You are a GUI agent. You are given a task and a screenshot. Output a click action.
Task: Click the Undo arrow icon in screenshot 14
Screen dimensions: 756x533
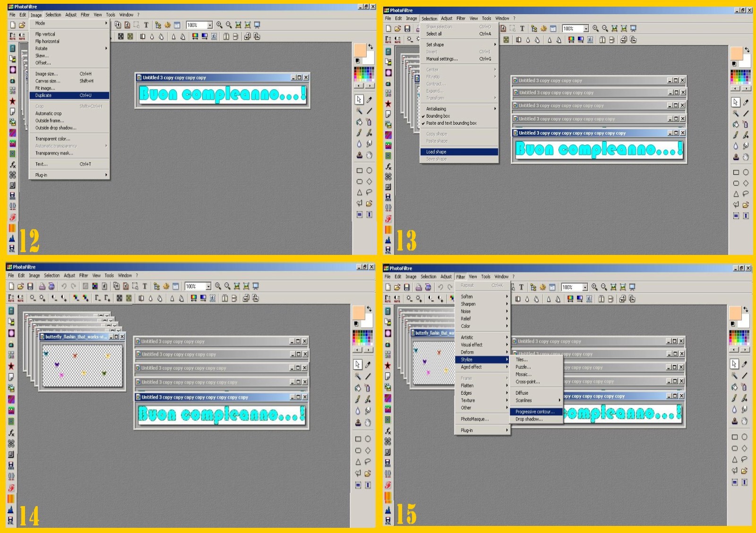click(x=64, y=286)
